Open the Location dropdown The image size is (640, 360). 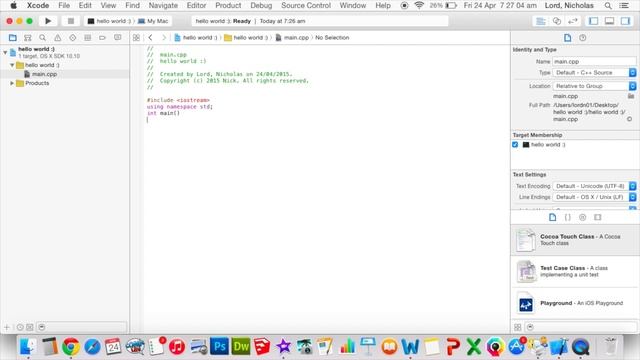click(x=594, y=86)
